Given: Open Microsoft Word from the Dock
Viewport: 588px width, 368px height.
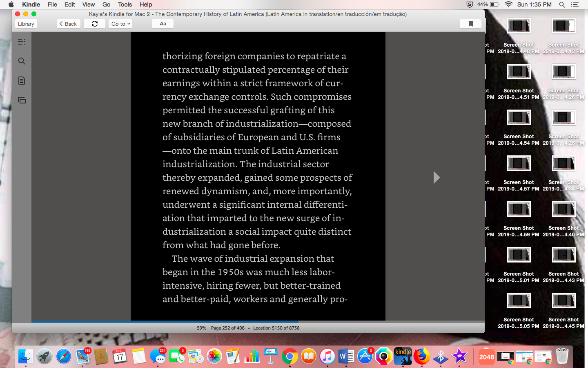Looking at the screenshot, I should (x=346, y=356).
